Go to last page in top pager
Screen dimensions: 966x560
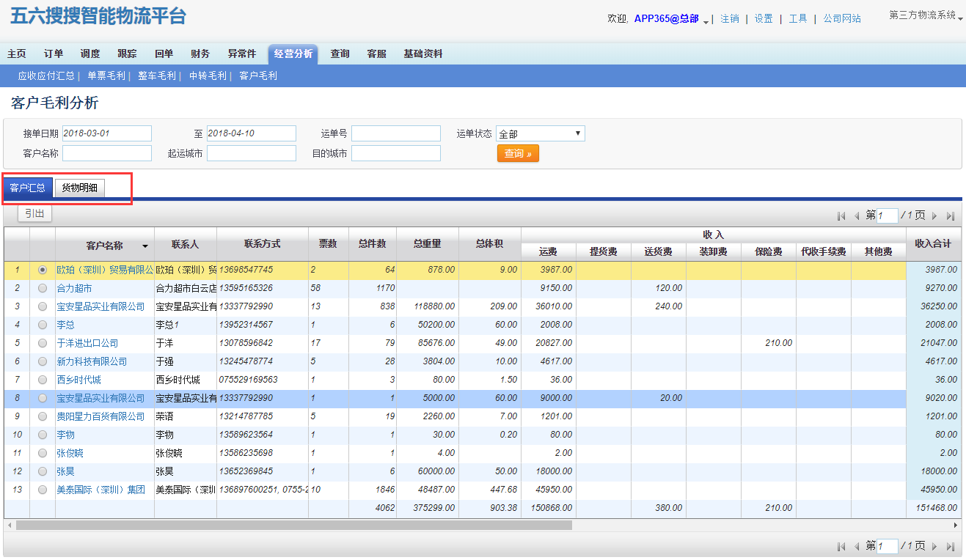(951, 216)
